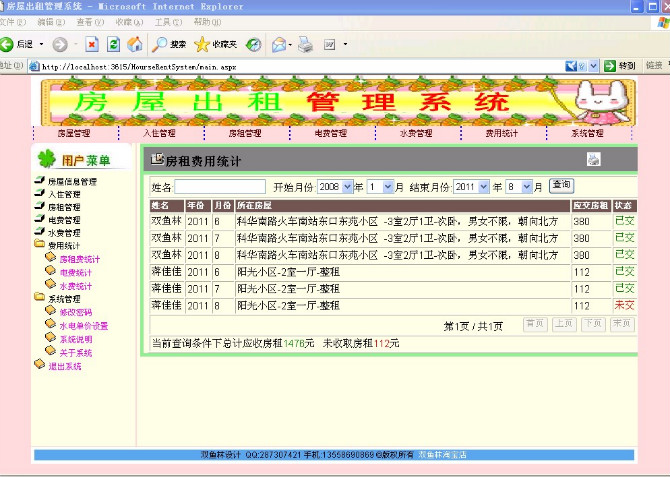Screen dimensions: 670x477
Task: Click the book icon beside 房租费统计
Action: tap(50, 257)
